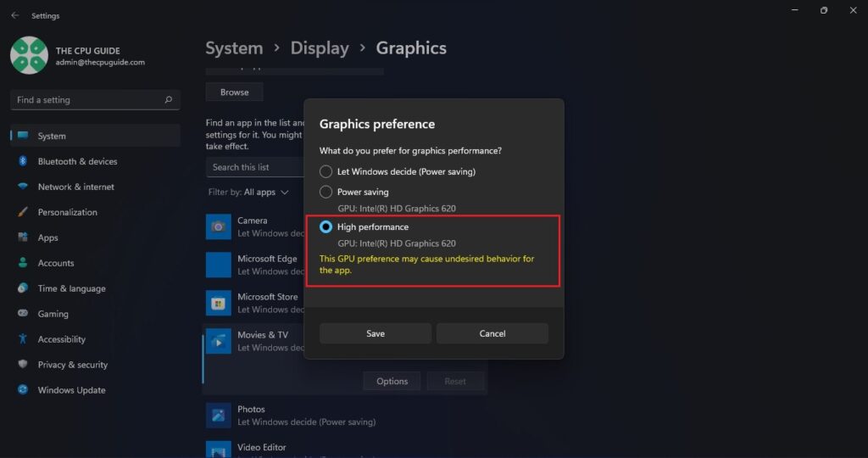Click the Search this list field

click(254, 167)
